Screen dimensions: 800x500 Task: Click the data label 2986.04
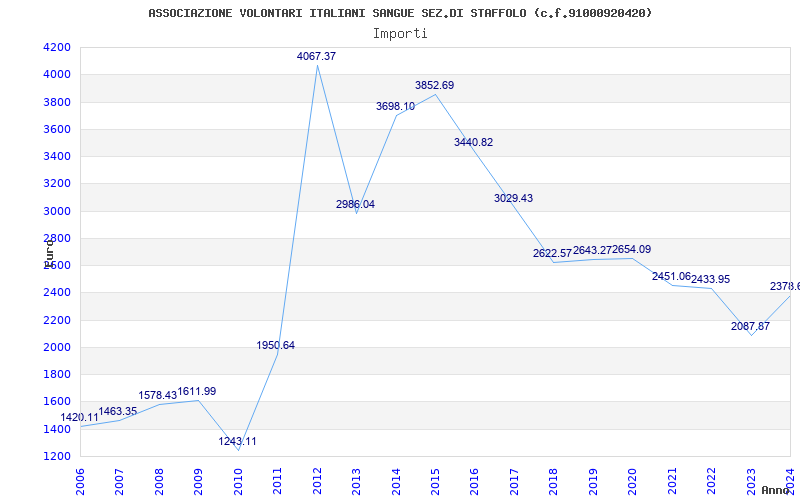355,204
